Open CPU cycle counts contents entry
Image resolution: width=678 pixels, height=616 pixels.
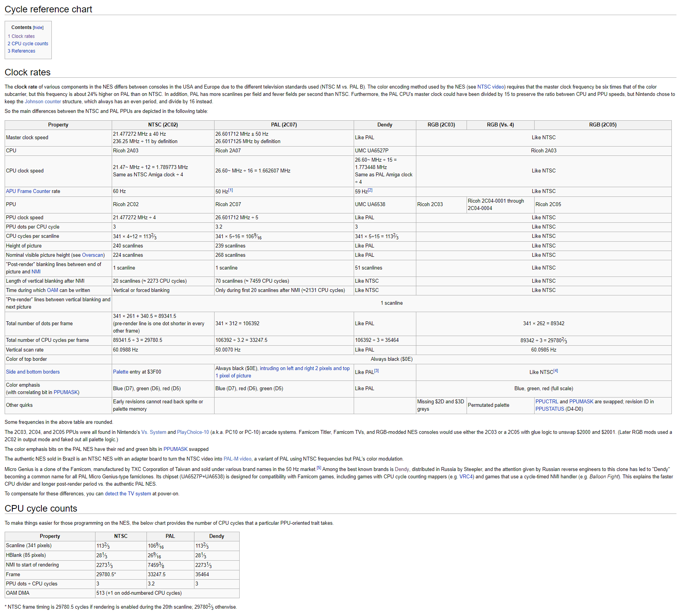coord(30,44)
